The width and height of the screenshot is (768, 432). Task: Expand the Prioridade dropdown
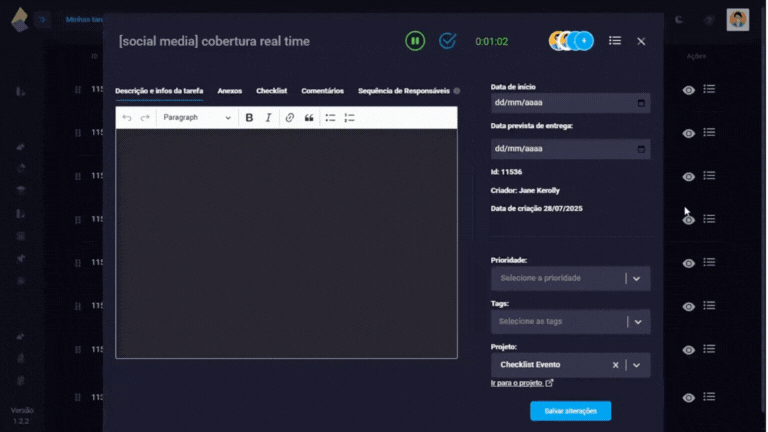click(637, 278)
